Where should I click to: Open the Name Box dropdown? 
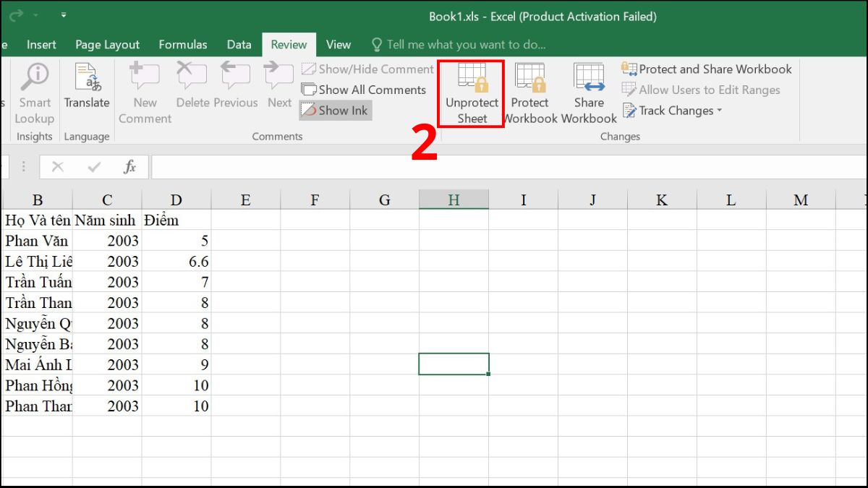point(24,166)
